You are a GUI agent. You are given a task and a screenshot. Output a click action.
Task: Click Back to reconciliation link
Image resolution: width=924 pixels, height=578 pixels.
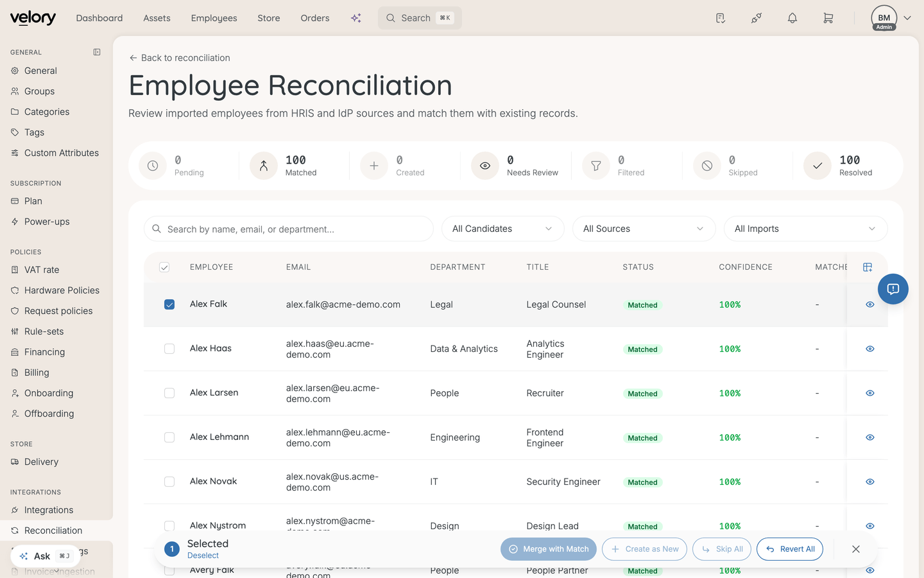coord(180,58)
